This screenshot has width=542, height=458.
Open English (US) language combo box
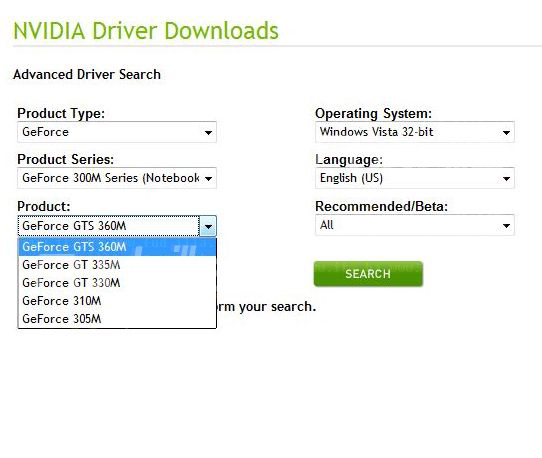coord(415,178)
